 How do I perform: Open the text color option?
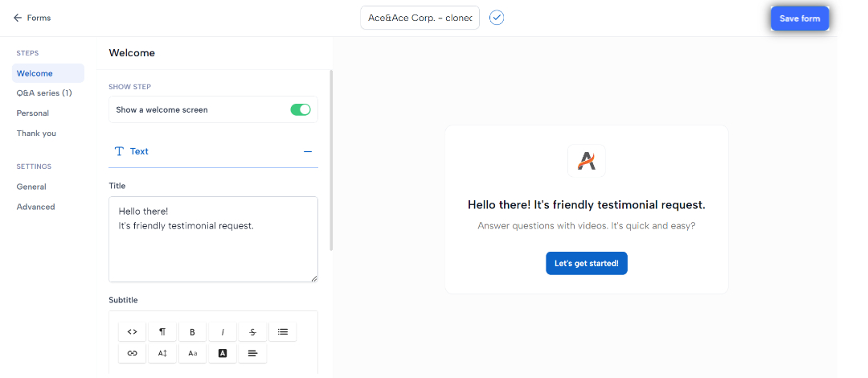(223, 353)
